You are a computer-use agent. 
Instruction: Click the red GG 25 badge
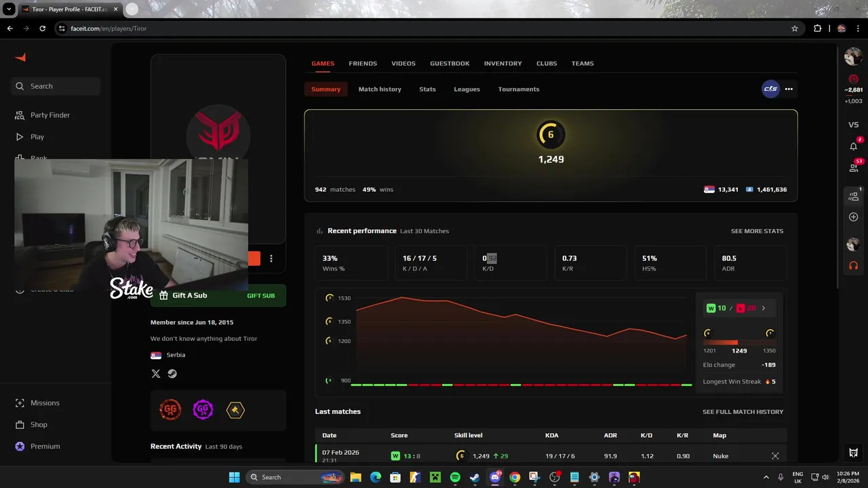[170, 410]
